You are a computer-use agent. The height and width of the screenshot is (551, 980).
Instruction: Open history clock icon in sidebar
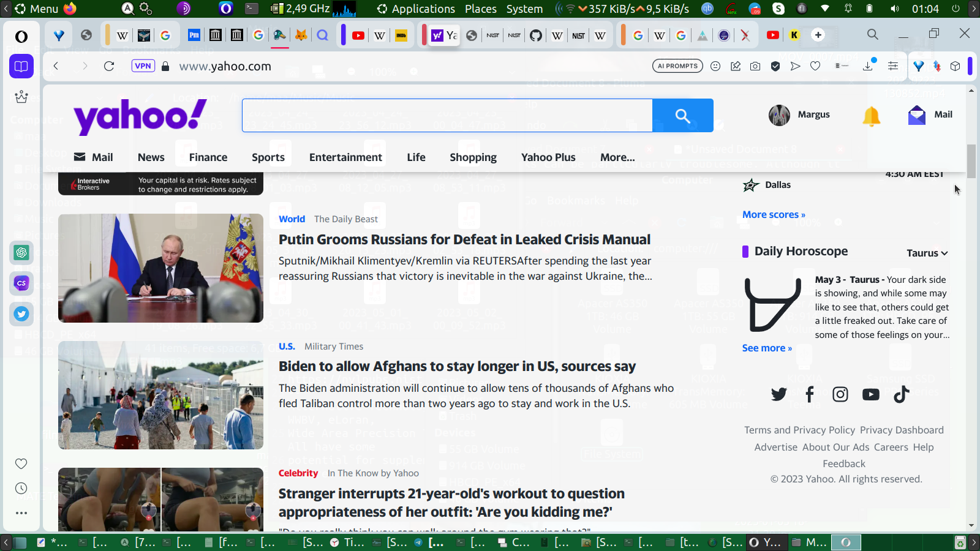point(21,488)
